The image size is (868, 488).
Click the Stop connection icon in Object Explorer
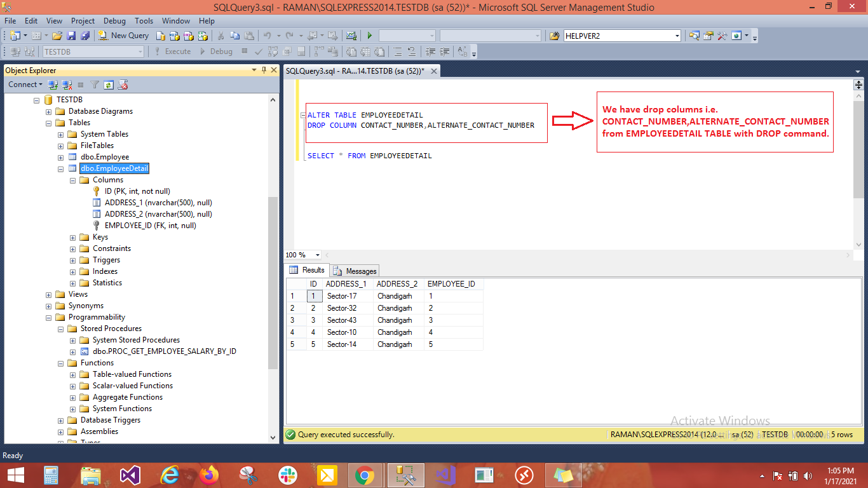81,85
